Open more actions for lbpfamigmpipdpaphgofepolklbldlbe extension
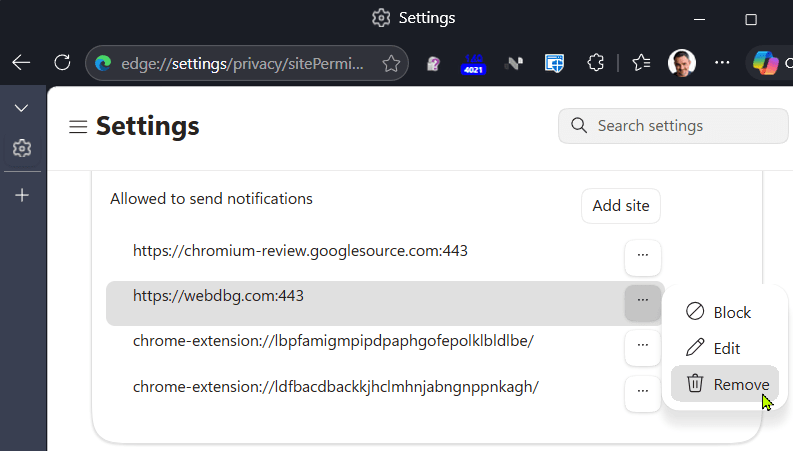793x451 pixels. tap(643, 345)
